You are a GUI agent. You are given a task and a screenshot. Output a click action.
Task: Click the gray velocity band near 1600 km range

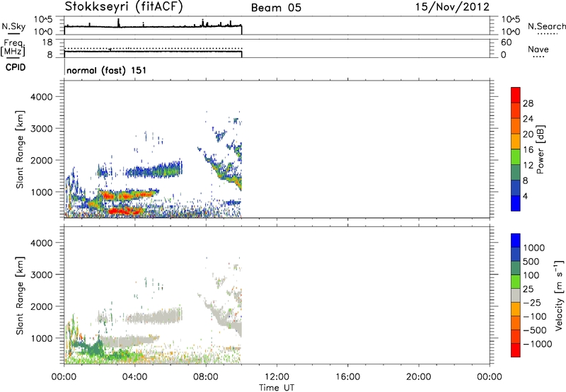[155, 317]
